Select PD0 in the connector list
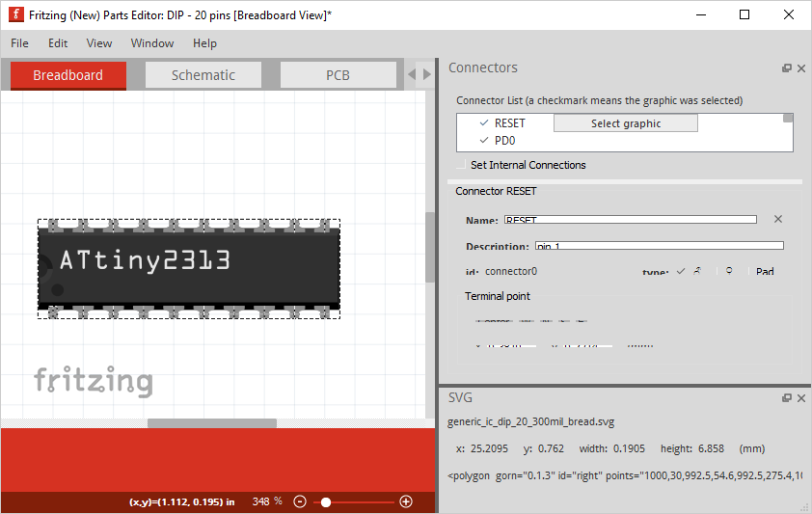Viewport: 812px width, 514px height. point(504,141)
